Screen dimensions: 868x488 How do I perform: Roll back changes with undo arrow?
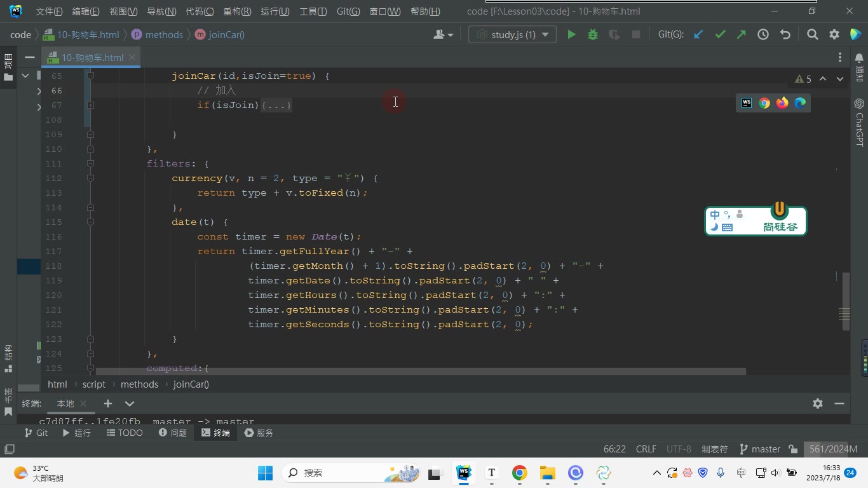(x=785, y=35)
